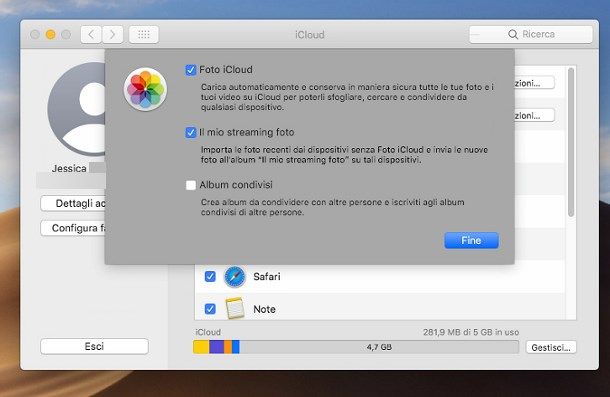Screen dimensions: 610x397
Task: Click the Configura button in the sidebar
Action: [x=73, y=228]
